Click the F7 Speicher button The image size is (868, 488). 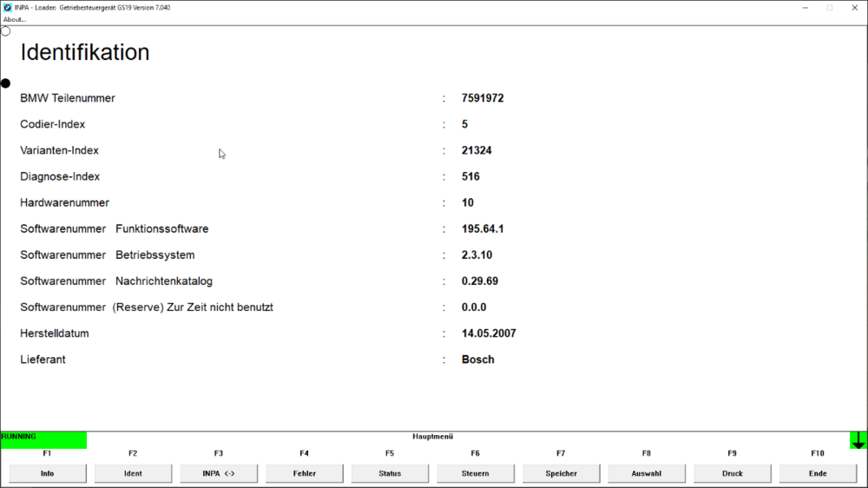(561, 473)
